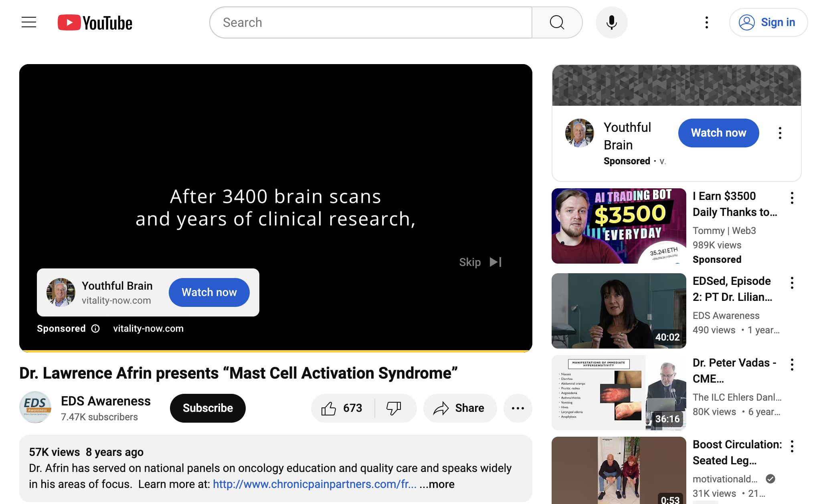Open EDS Awareness channel name
821x504 pixels.
click(106, 401)
